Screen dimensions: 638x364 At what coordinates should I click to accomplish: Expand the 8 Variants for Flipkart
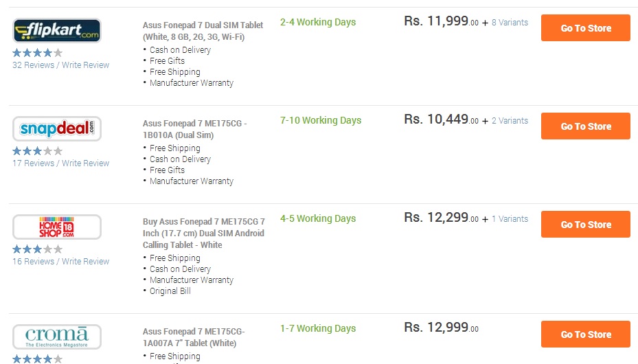coord(510,23)
